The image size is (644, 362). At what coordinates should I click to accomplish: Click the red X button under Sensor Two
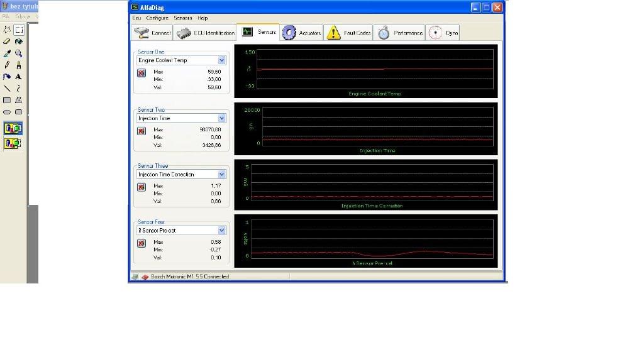tap(142, 131)
